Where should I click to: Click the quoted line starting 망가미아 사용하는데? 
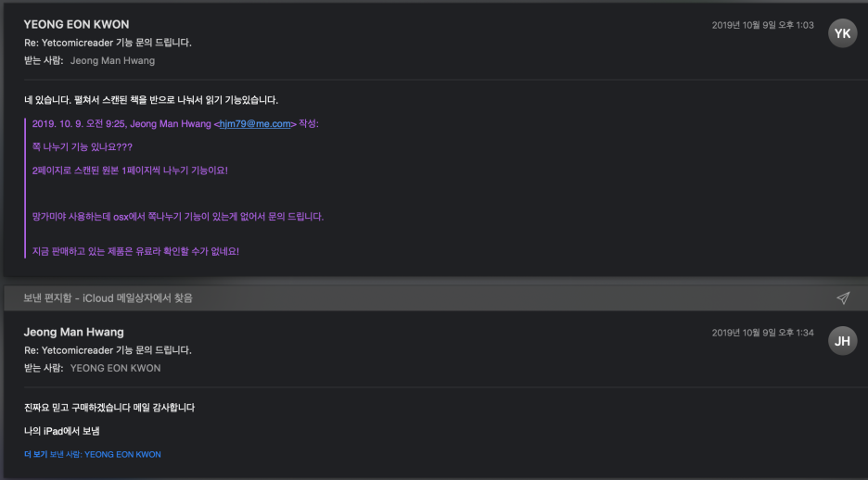click(178, 216)
